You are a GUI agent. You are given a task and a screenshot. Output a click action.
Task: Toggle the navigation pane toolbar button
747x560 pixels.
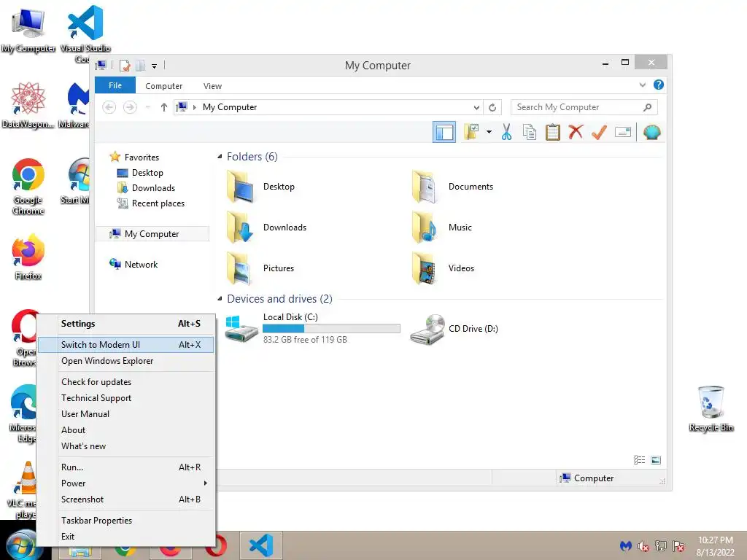coord(444,132)
